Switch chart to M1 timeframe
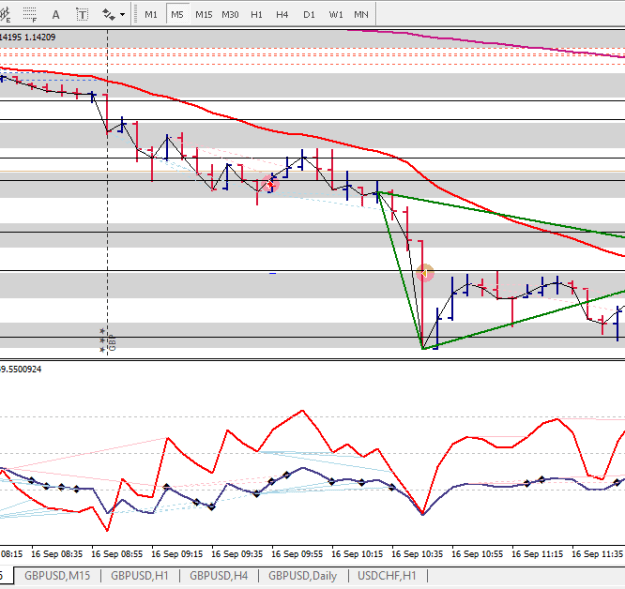This screenshot has height=589, width=625. click(151, 15)
